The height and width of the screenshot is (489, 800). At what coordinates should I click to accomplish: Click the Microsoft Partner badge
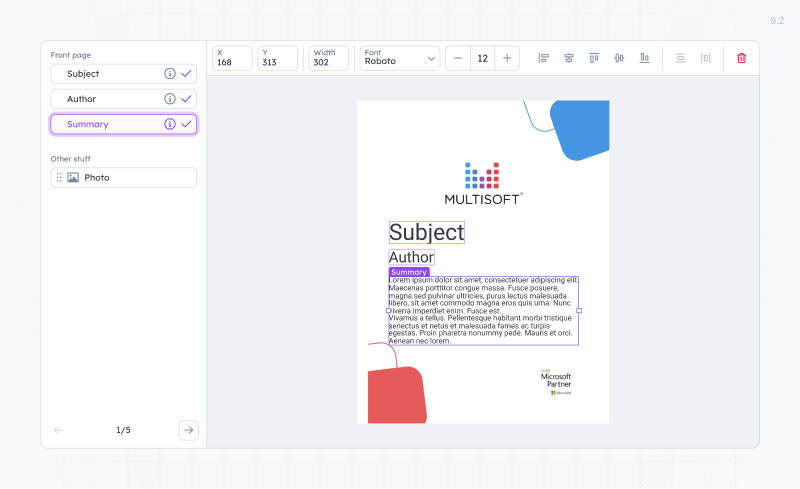point(556,382)
